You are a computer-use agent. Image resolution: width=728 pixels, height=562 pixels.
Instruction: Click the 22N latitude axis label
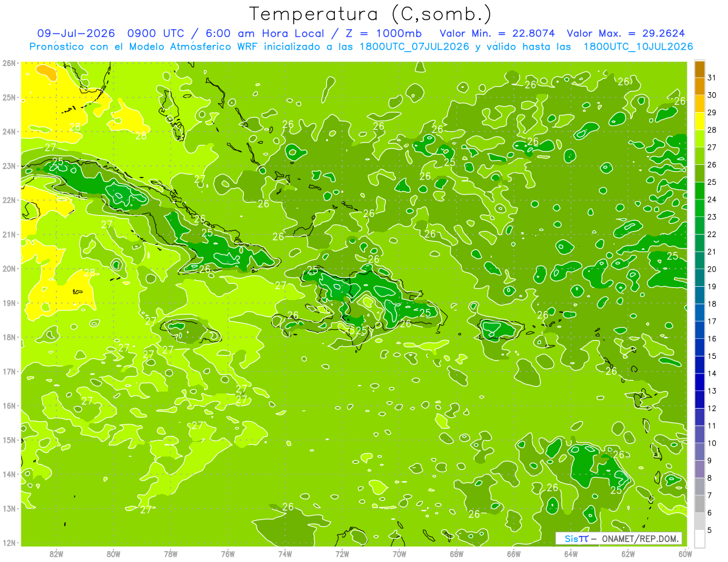point(9,200)
